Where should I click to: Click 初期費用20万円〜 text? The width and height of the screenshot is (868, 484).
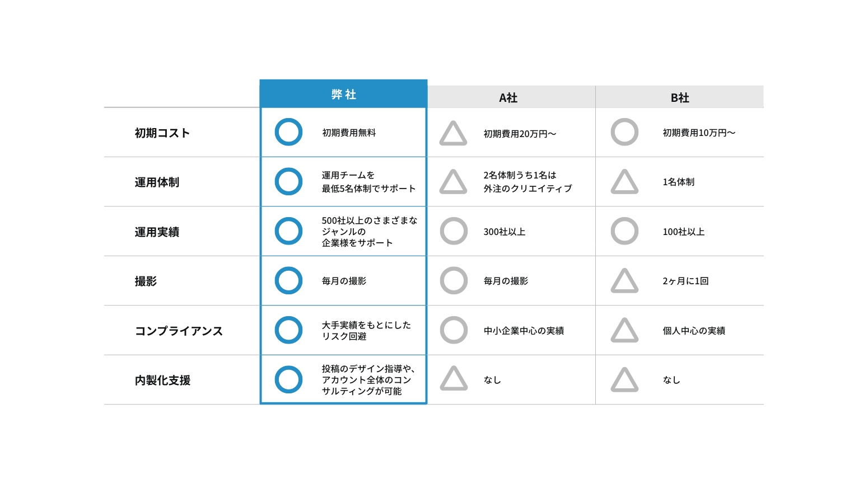(x=520, y=134)
